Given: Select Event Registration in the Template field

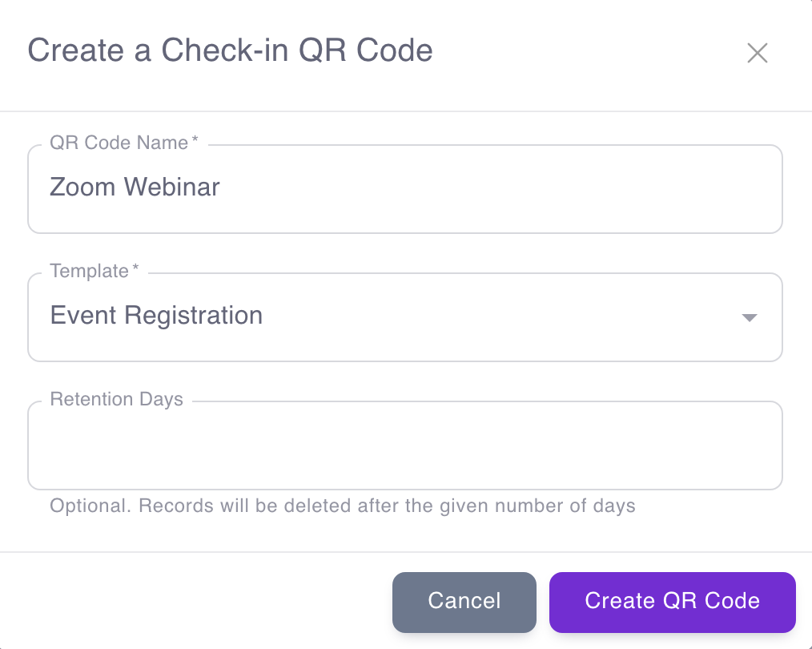Looking at the screenshot, I should pos(156,316).
